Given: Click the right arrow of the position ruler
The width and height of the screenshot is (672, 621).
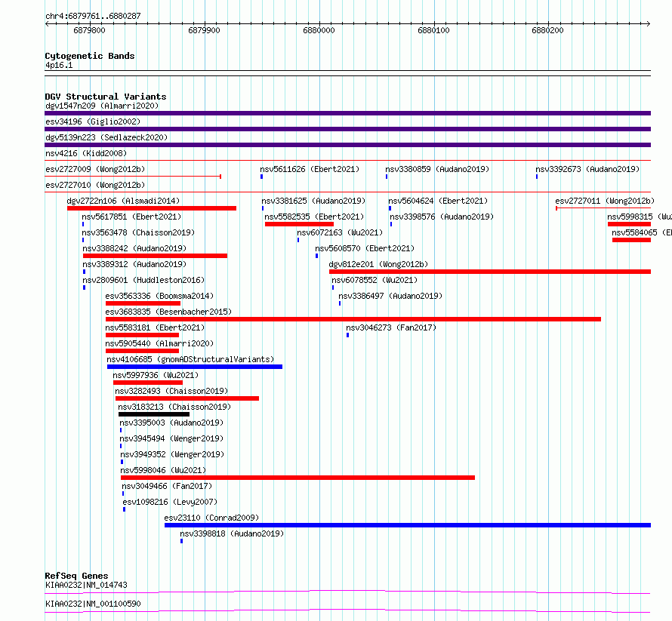Looking at the screenshot, I should (648, 24).
